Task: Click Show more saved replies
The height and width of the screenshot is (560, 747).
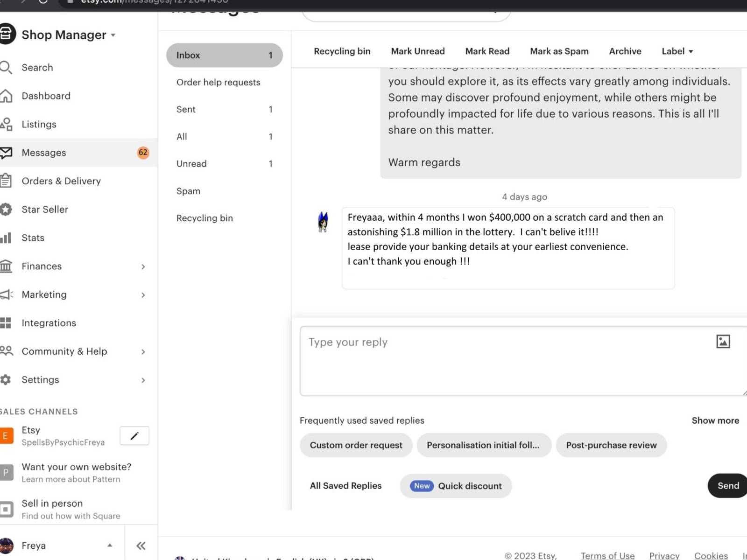Action: click(x=715, y=420)
